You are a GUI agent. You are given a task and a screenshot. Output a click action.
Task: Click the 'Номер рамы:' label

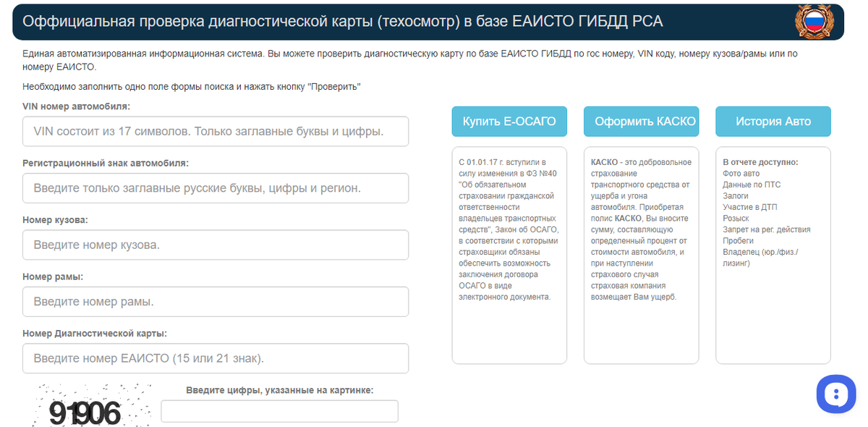(x=52, y=276)
